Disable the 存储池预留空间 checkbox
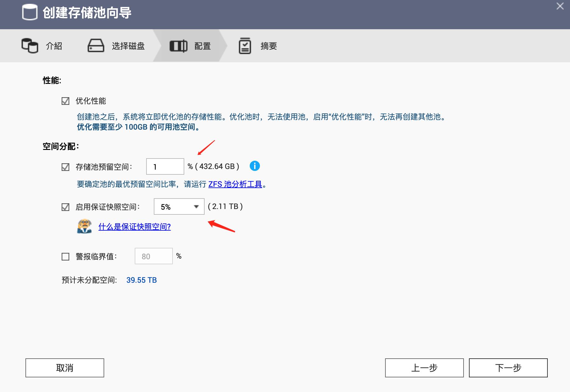 pyautogui.click(x=65, y=166)
